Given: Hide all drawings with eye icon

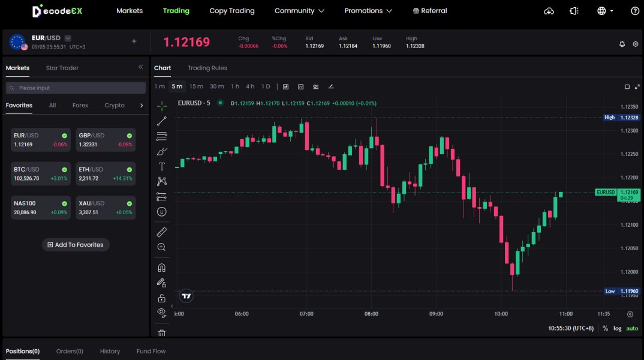Looking at the screenshot, I should coord(161,312).
